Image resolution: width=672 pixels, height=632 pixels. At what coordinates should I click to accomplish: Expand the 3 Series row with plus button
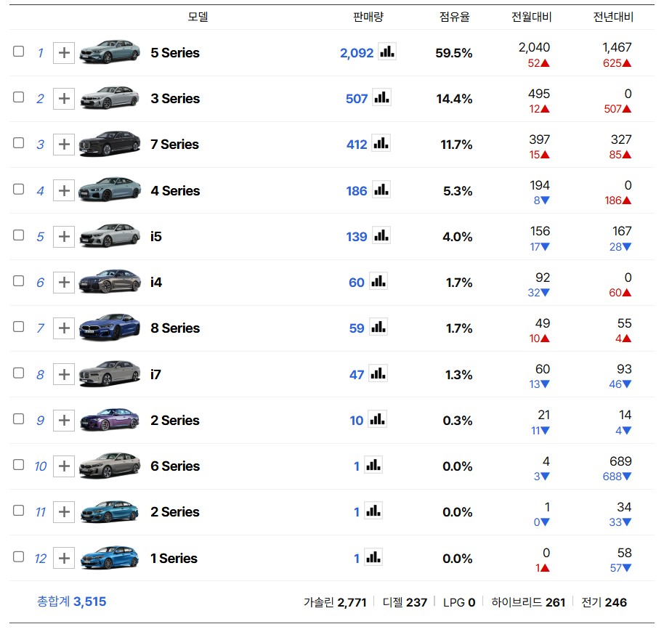pos(64,99)
